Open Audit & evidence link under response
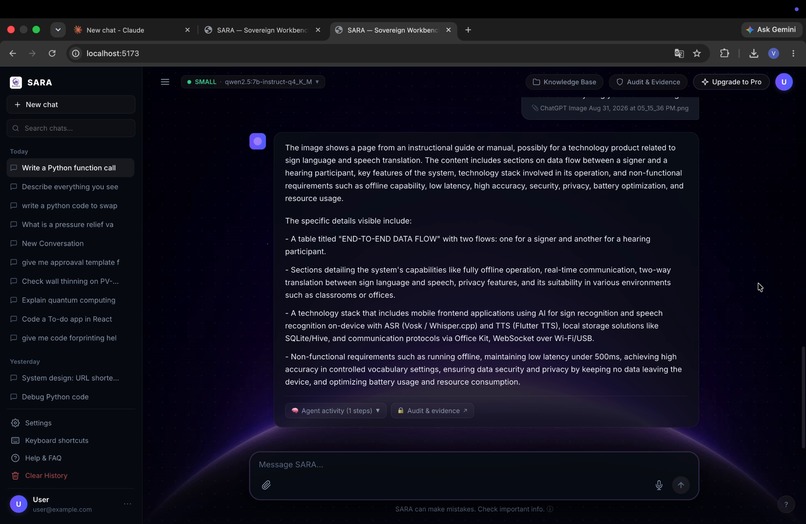Image resolution: width=806 pixels, height=524 pixels. [432, 411]
